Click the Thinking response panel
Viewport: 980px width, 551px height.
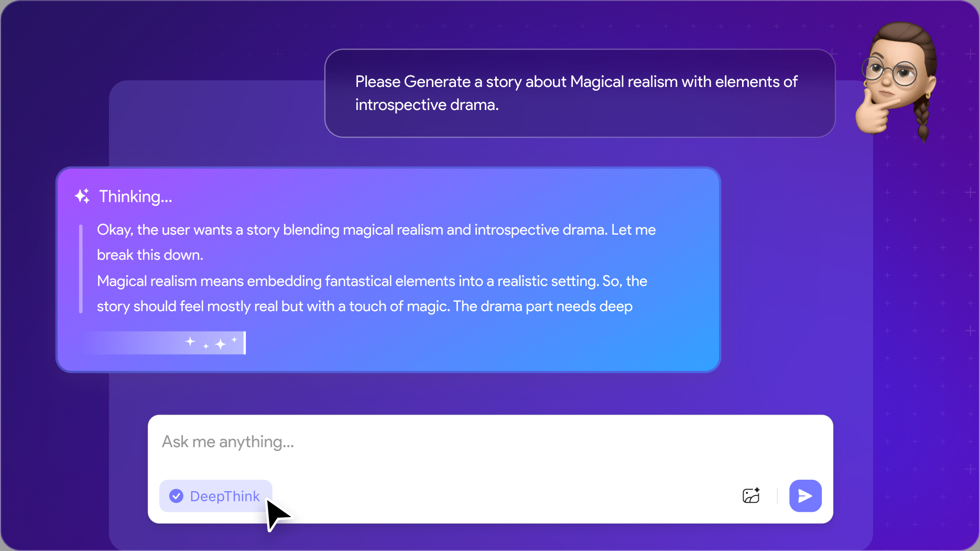click(388, 270)
